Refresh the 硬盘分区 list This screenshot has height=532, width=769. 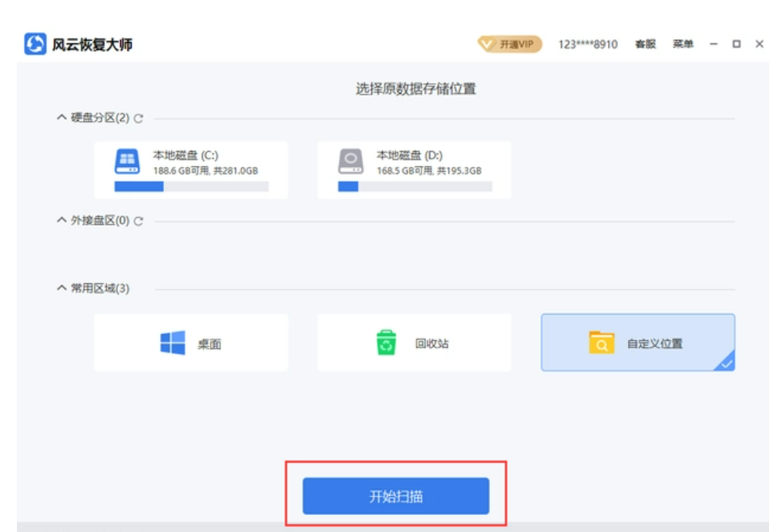pos(139,119)
